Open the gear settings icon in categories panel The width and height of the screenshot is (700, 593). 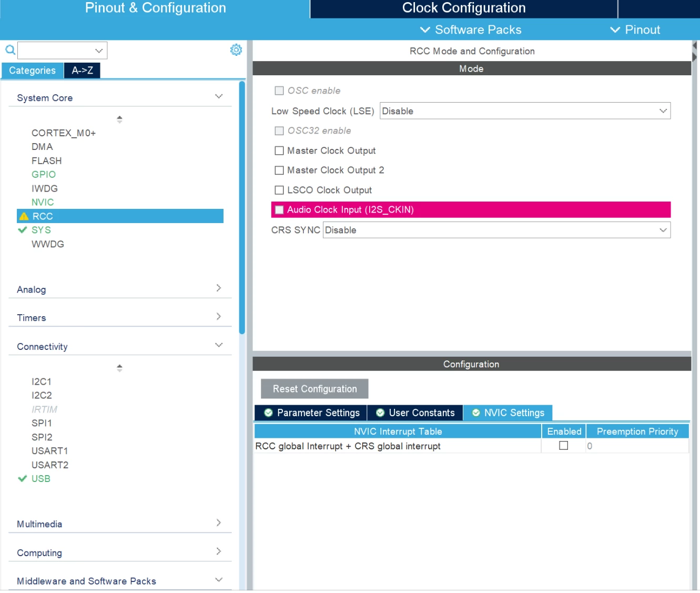pos(236,49)
